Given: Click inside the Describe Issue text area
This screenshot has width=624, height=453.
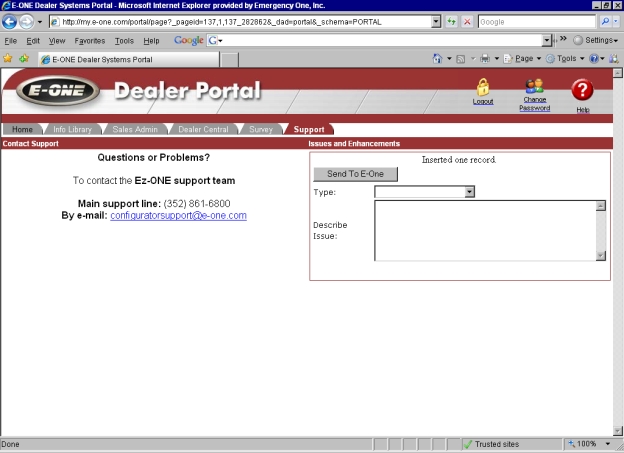Looking at the screenshot, I should pos(485,230).
